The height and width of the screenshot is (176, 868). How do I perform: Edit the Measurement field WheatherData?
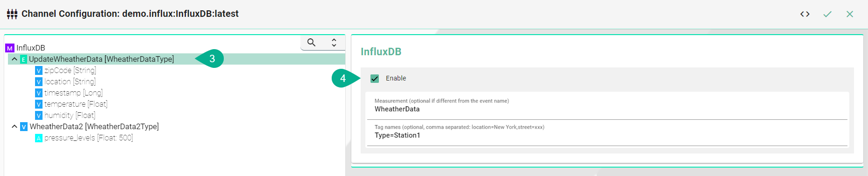click(607, 109)
